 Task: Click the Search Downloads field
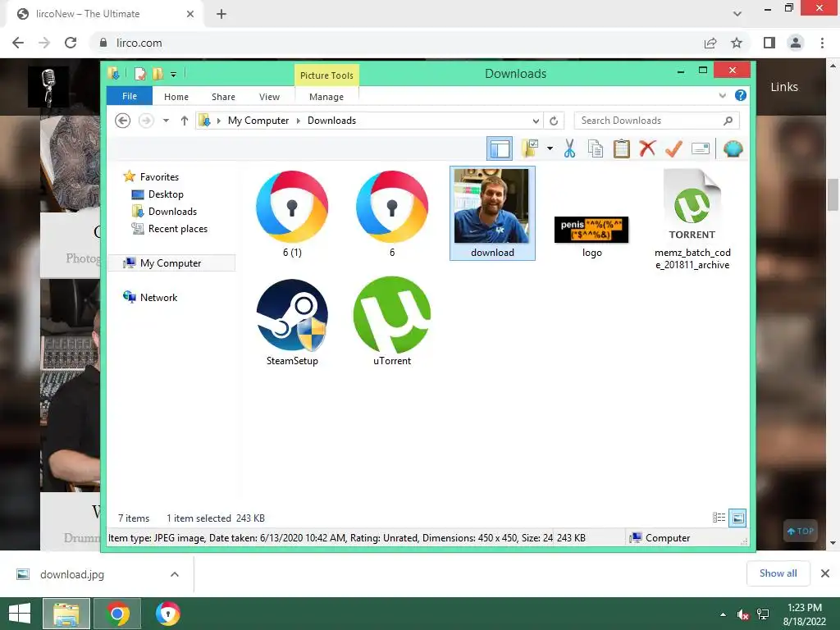tap(656, 121)
